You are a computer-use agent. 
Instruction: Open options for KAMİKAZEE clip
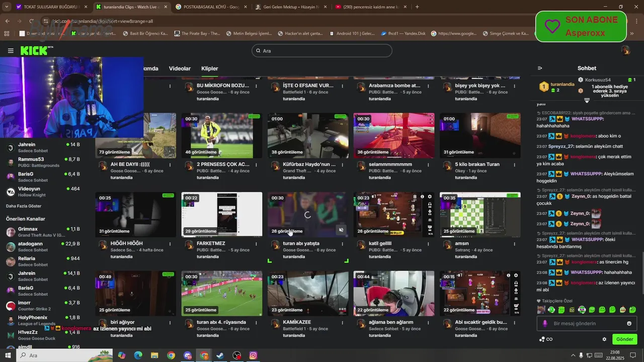click(x=343, y=322)
